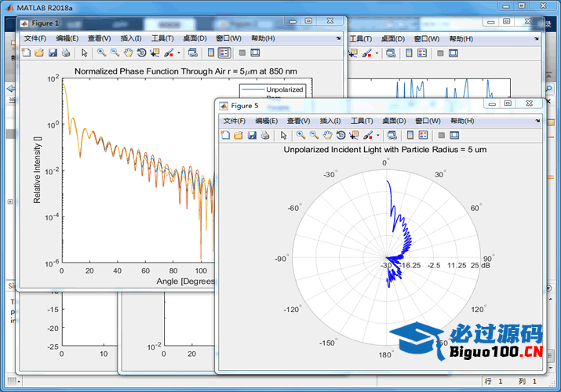Open Brush color dropdown arrow in Figure 5
The width and height of the screenshot is (561, 392).
coord(378,135)
